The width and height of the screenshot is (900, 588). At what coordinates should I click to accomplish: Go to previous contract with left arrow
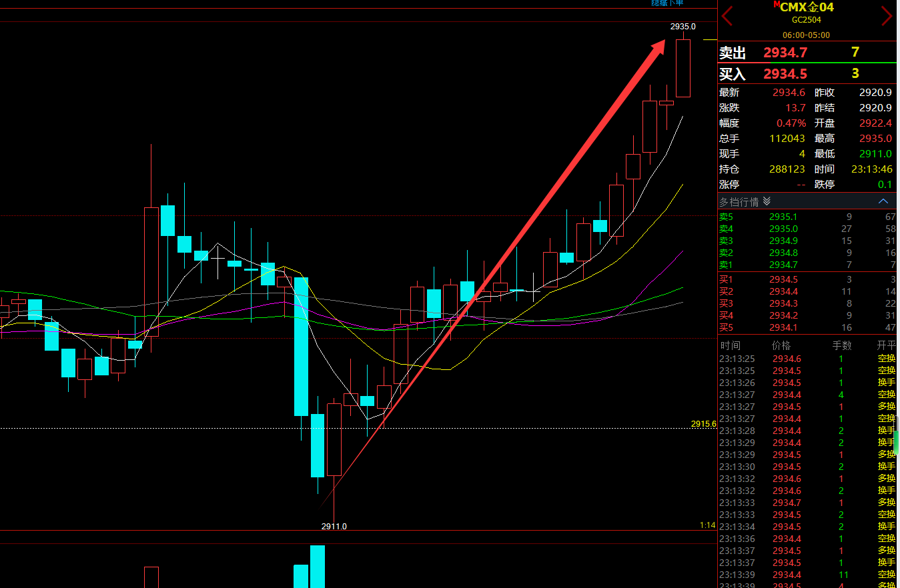coord(727,15)
